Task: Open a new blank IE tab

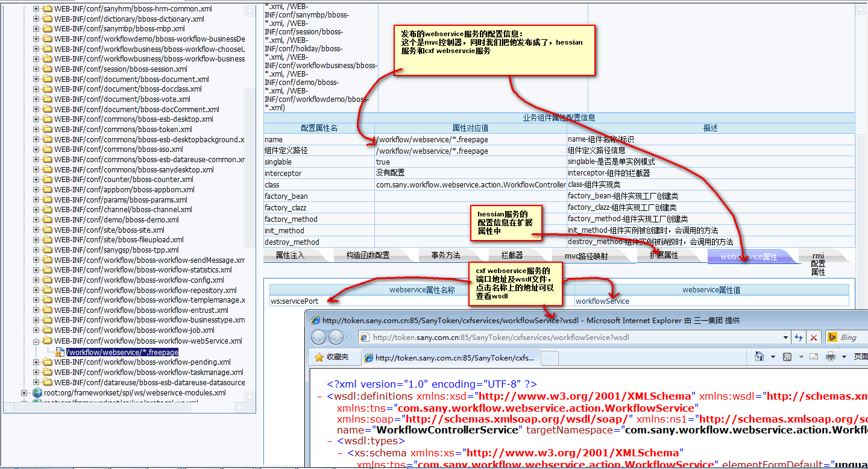Action: pyautogui.click(x=549, y=358)
